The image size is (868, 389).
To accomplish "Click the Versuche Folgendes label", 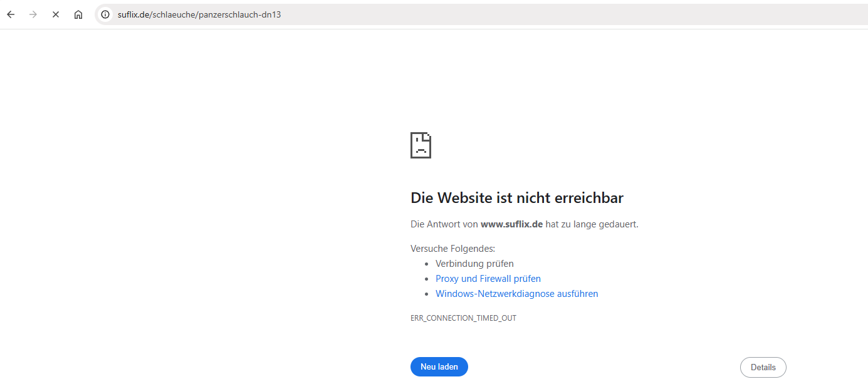I will coord(452,249).
